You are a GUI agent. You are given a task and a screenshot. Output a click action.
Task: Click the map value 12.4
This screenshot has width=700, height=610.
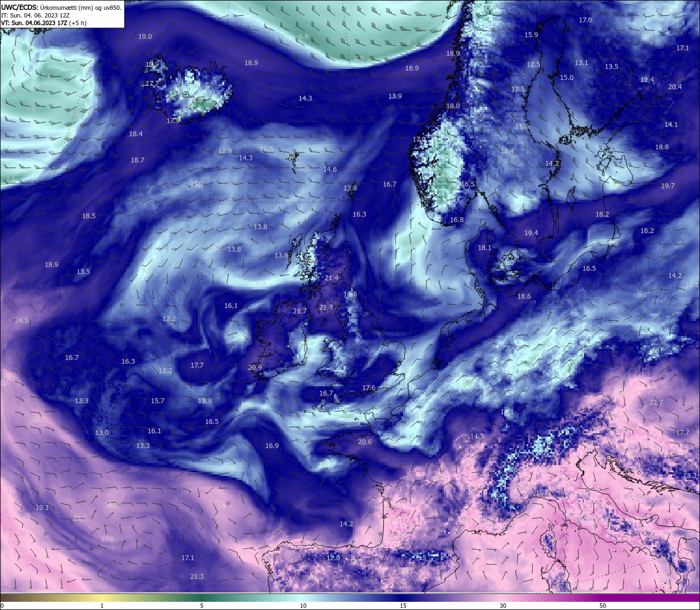[647, 80]
